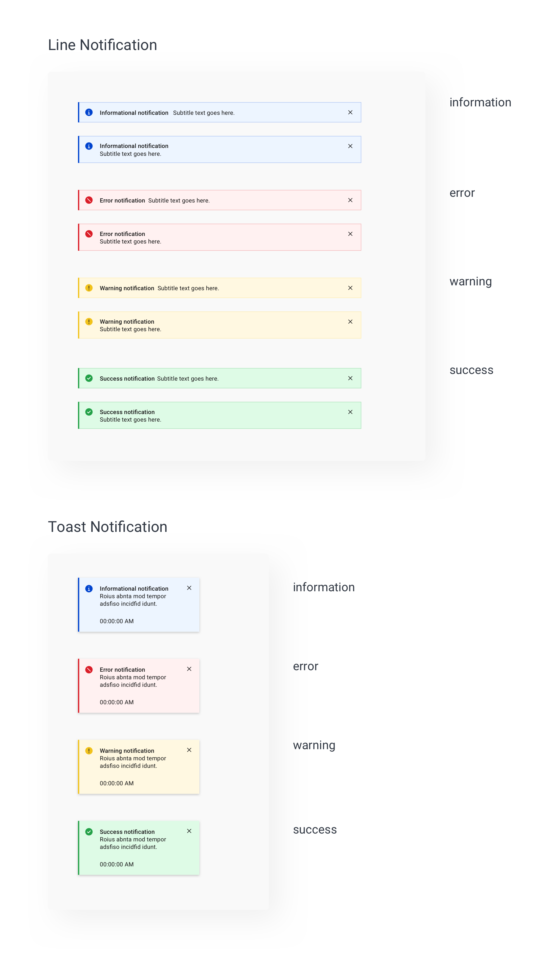Close the two-line success line notification
Viewport: 557px width, 980px height.
point(350,412)
